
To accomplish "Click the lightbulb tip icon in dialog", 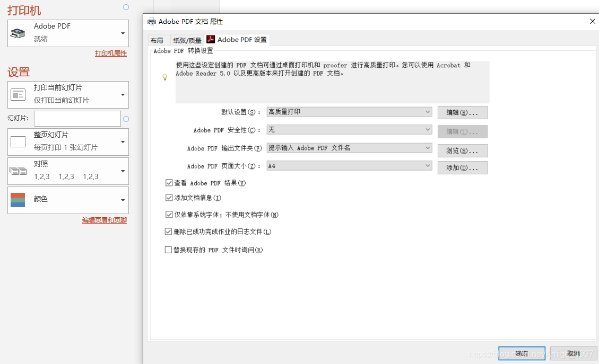I will tap(165, 77).
